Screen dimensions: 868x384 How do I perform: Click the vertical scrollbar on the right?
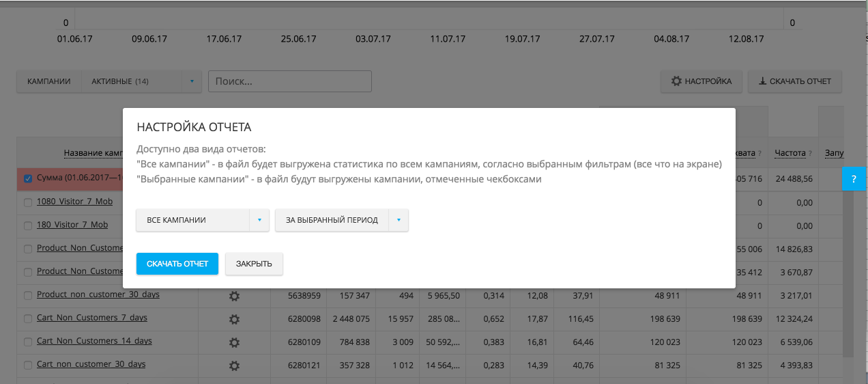[848, 273]
